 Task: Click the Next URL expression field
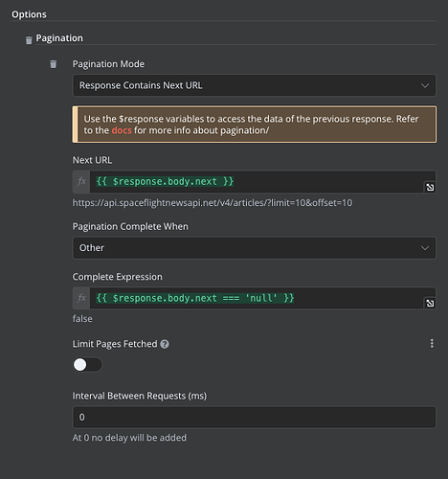(262, 182)
